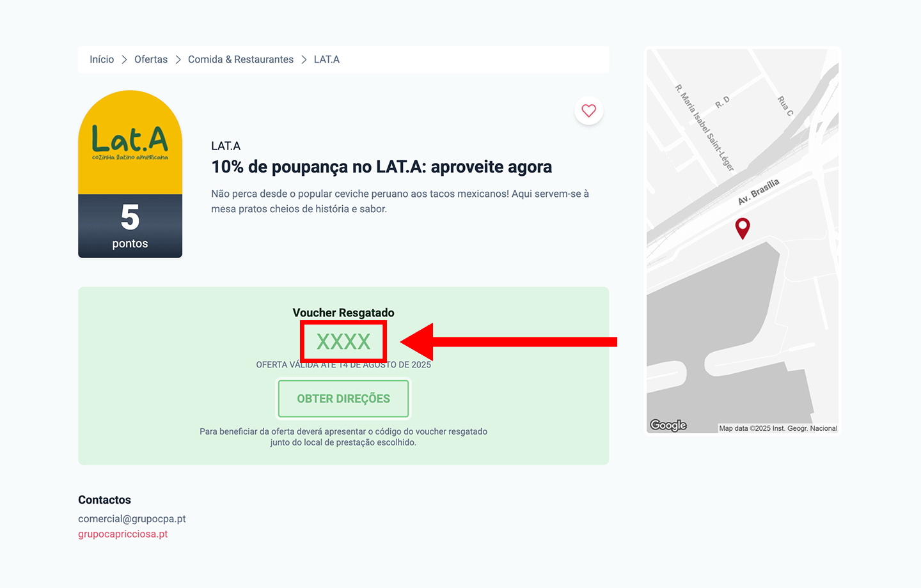The width and height of the screenshot is (921, 588).
Task: Click the comercial@grupocpa.pt email address
Action: 132,519
